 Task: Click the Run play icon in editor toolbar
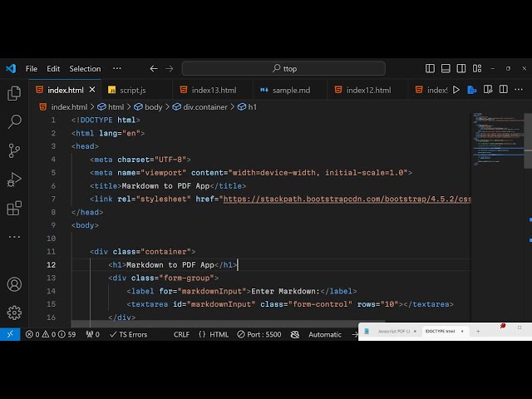coord(456,90)
